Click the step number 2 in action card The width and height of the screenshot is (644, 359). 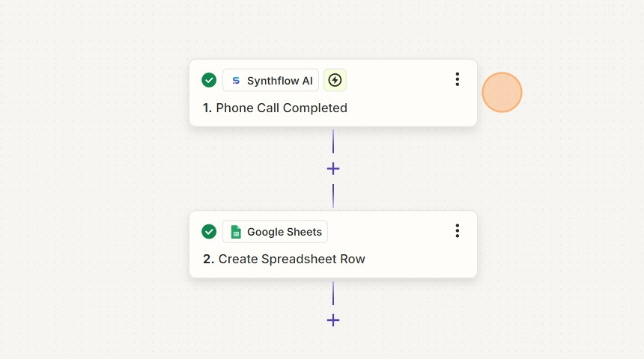click(208, 260)
